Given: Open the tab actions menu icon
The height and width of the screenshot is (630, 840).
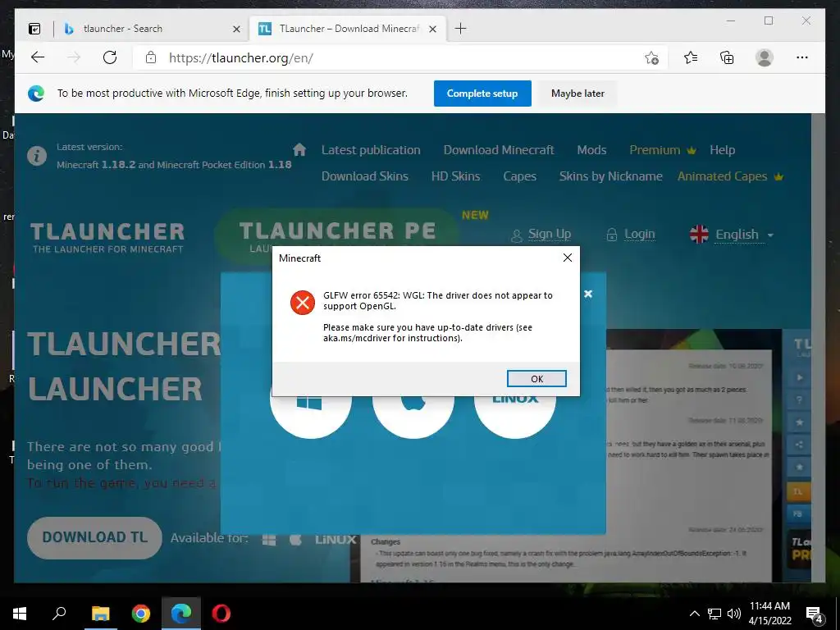Looking at the screenshot, I should coord(34,29).
